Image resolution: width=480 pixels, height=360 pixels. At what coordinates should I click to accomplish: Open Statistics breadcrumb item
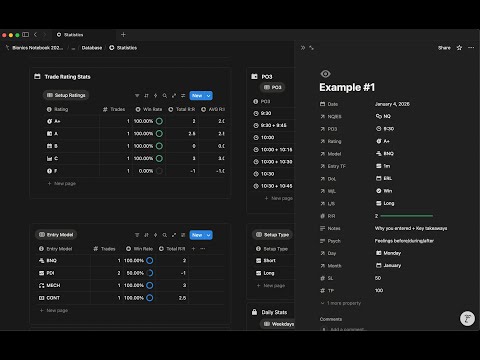click(x=123, y=48)
